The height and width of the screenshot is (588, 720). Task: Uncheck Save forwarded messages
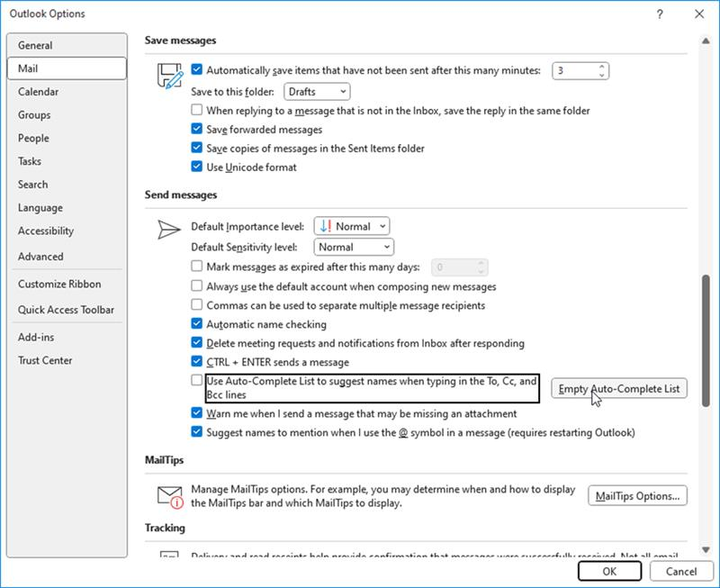[x=196, y=129]
